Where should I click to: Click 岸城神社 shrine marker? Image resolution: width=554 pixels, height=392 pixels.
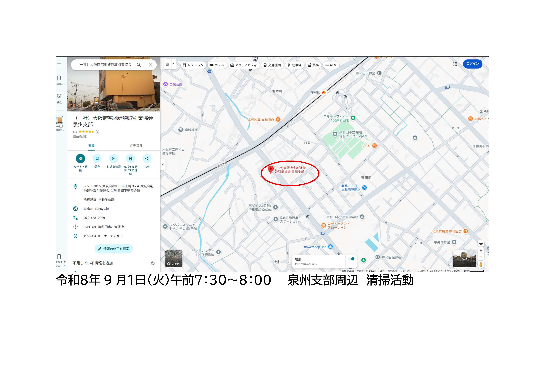[181, 130]
